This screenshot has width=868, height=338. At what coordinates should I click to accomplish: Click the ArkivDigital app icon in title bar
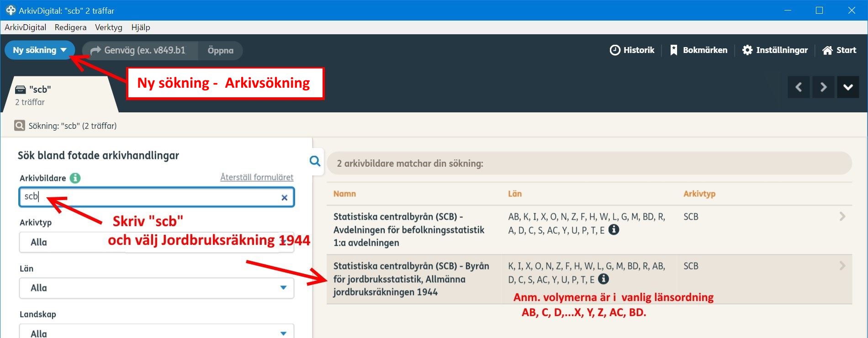[11, 10]
